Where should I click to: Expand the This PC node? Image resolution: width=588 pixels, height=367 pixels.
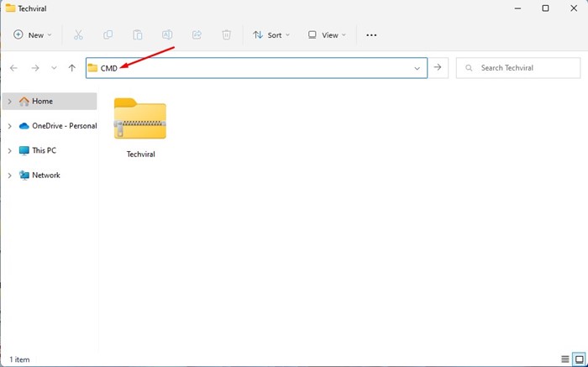click(x=10, y=151)
